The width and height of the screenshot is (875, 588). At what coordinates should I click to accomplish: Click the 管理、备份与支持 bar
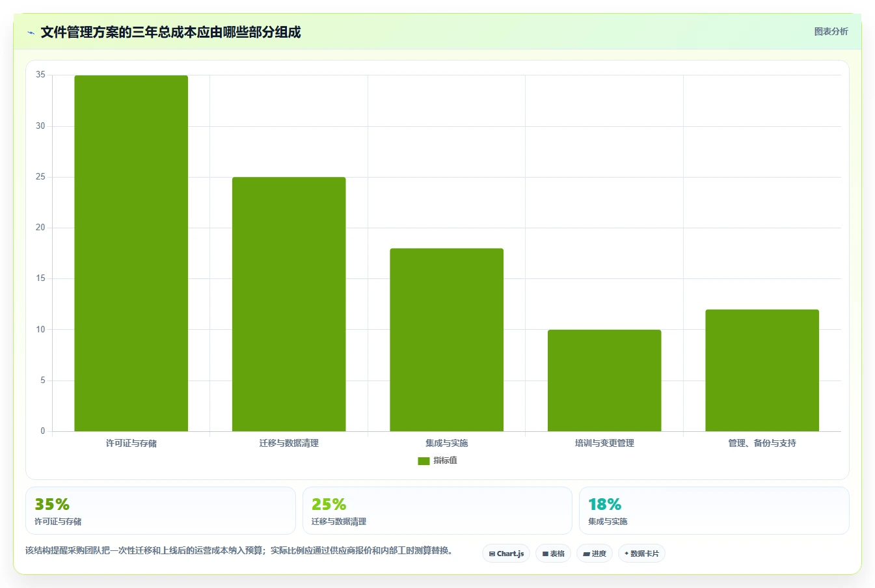762,370
